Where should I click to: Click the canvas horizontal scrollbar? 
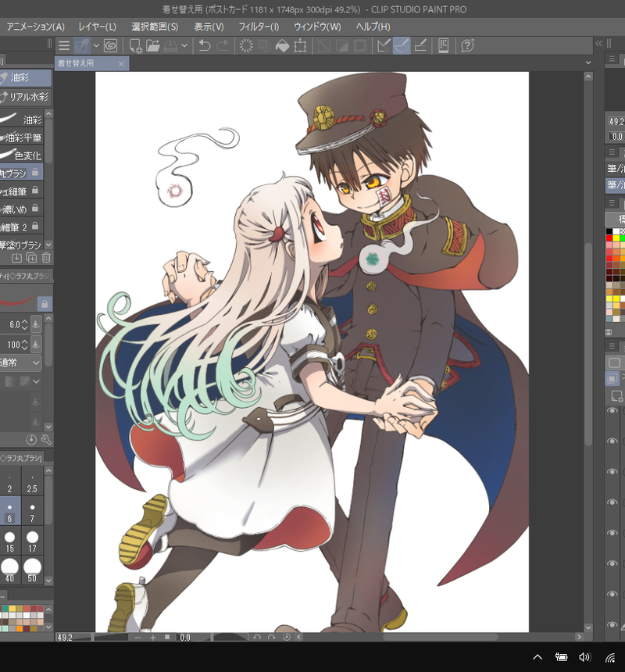tap(440, 638)
